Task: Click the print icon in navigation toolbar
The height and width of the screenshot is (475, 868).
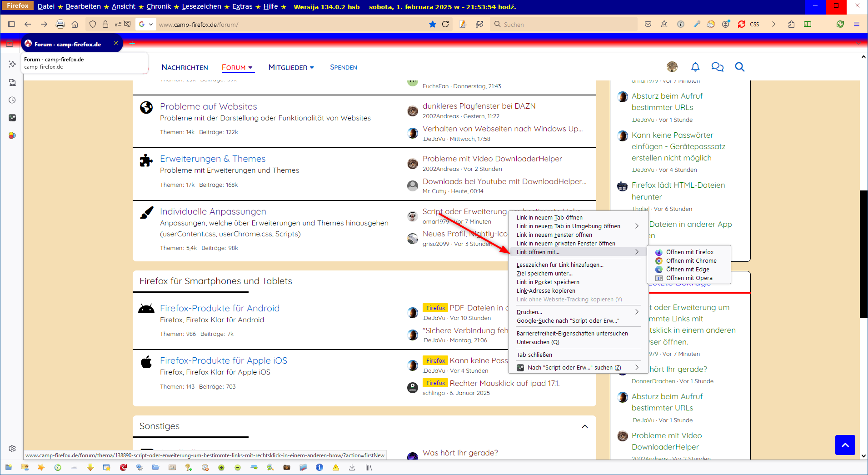Action: coord(60,24)
